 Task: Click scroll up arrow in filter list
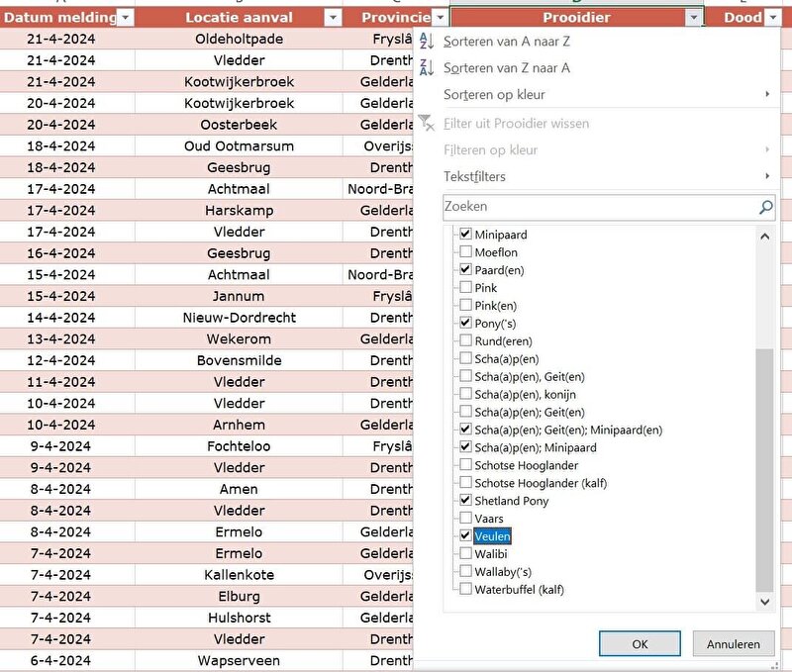pyautogui.click(x=764, y=236)
